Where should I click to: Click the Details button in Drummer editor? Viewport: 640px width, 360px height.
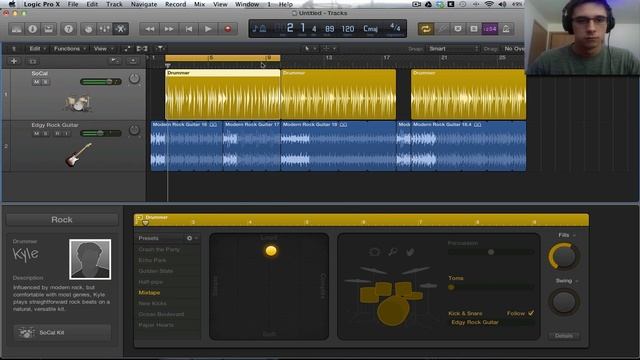(x=564, y=336)
